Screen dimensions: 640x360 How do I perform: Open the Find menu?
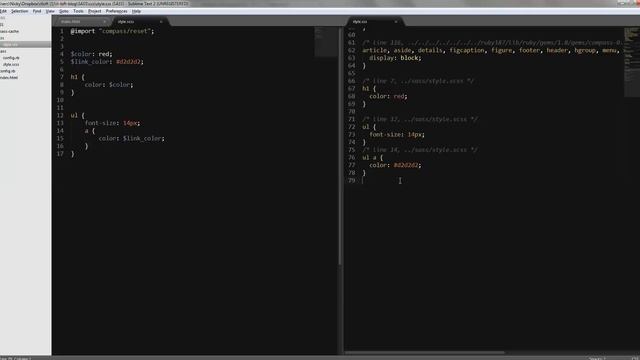click(37, 11)
